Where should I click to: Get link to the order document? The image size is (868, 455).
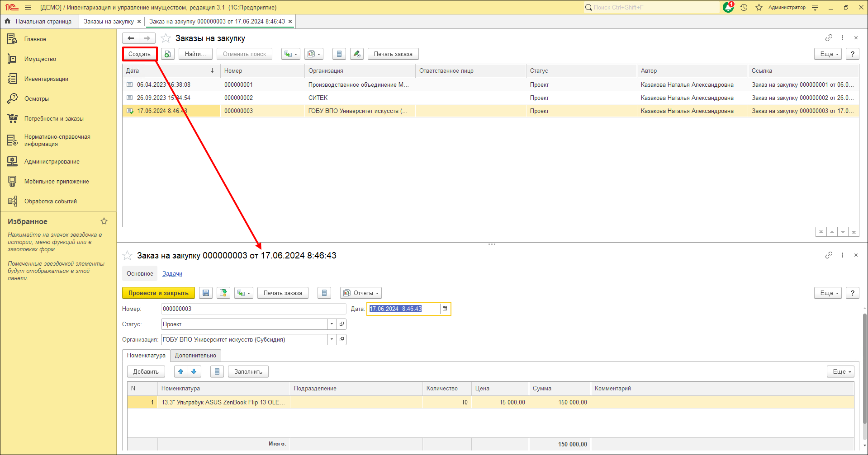(x=829, y=255)
